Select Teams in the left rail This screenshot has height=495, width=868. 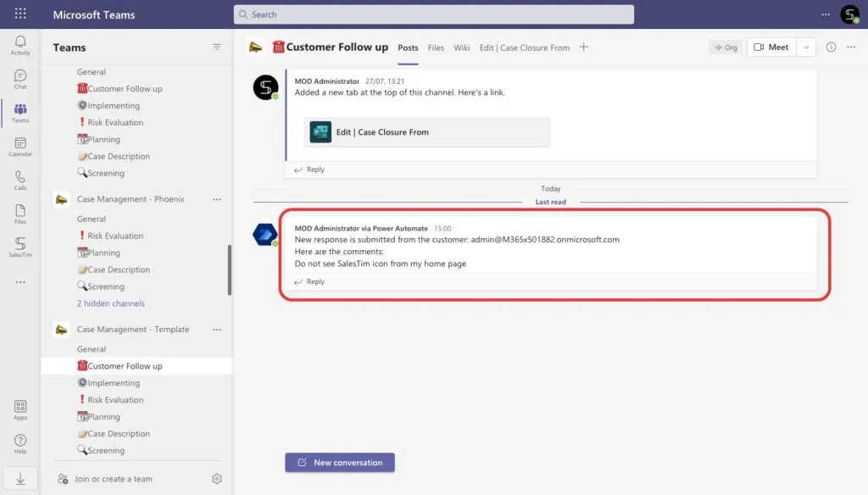[x=20, y=113]
